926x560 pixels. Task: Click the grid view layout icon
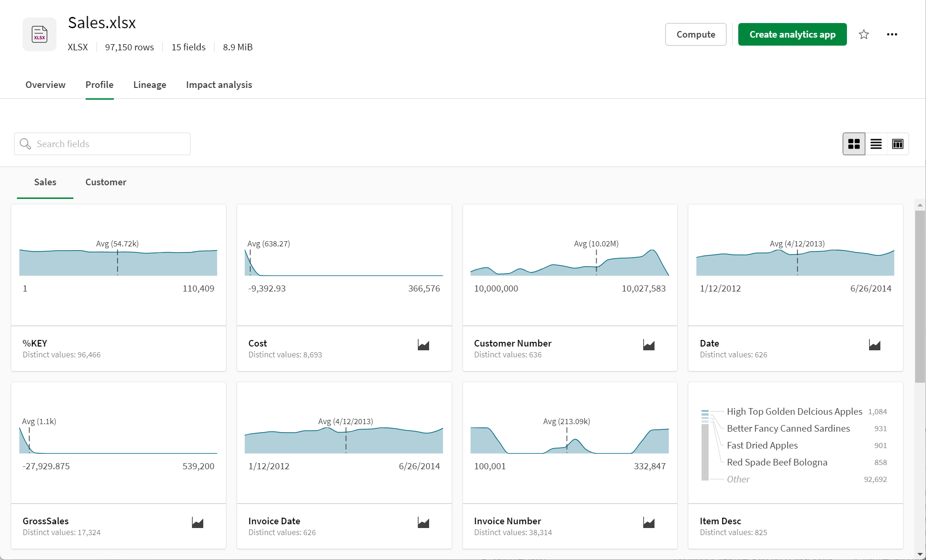(x=853, y=143)
